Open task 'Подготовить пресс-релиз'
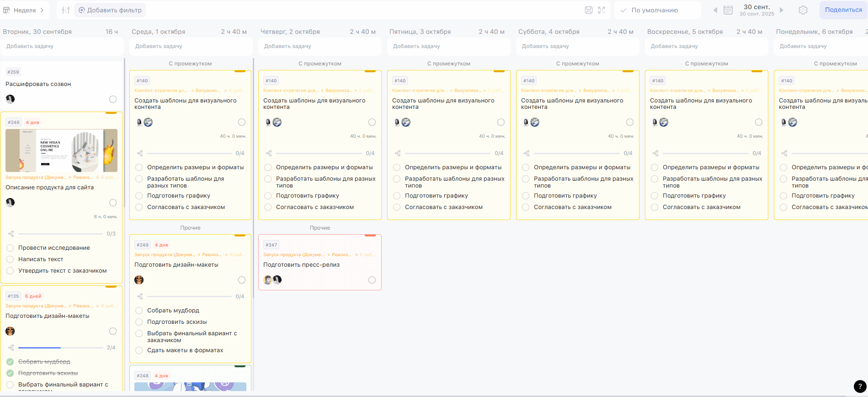868x397 pixels. point(301,265)
